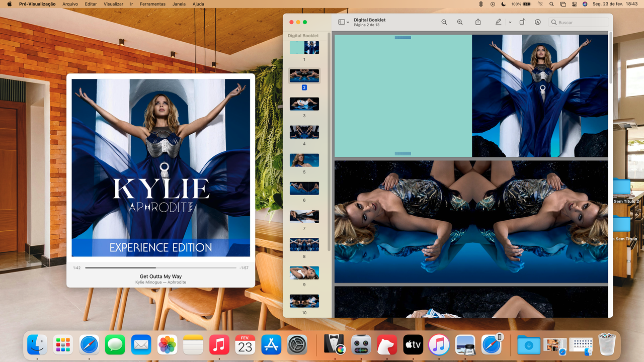Image resolution: width=644 pixels, height=362 pixels.
Task: Select page 4 thumbnail in sidebar
Action: point(304,132)
